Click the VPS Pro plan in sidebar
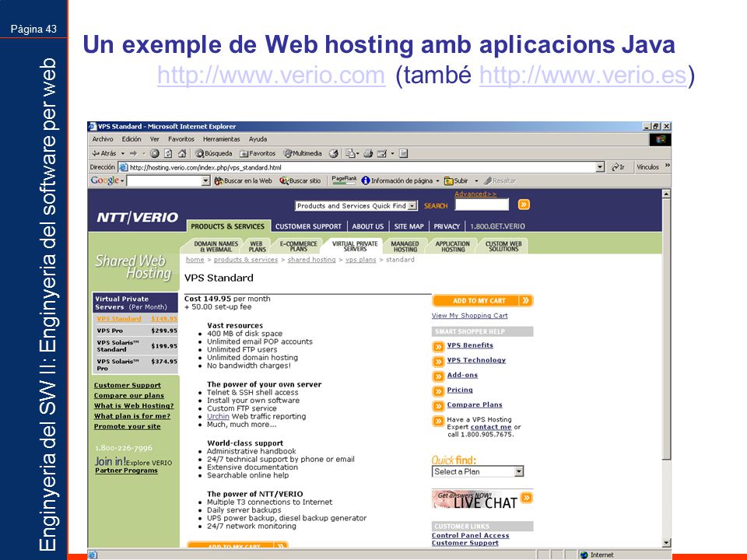 click(x=136, y=331)
